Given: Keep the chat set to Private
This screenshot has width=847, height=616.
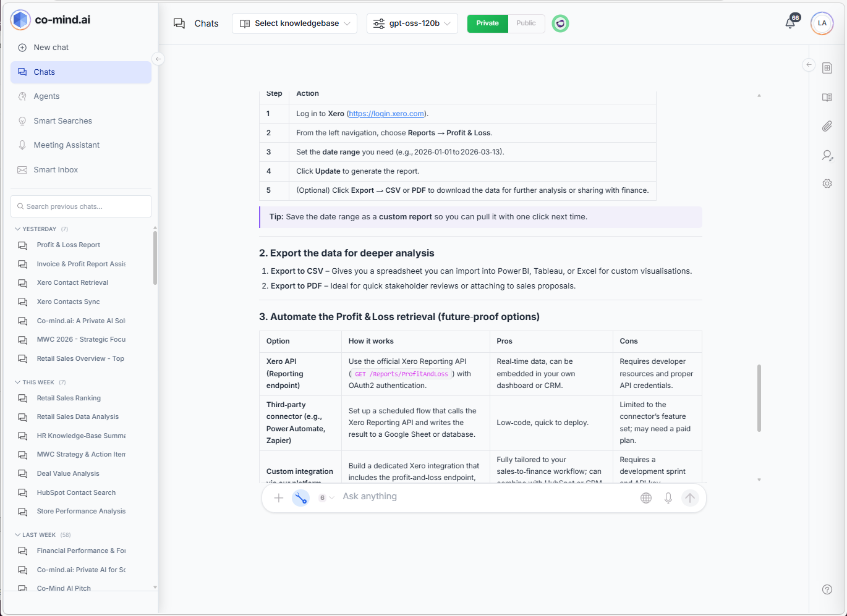Looking at the screenshot, I should click(487, 23).
